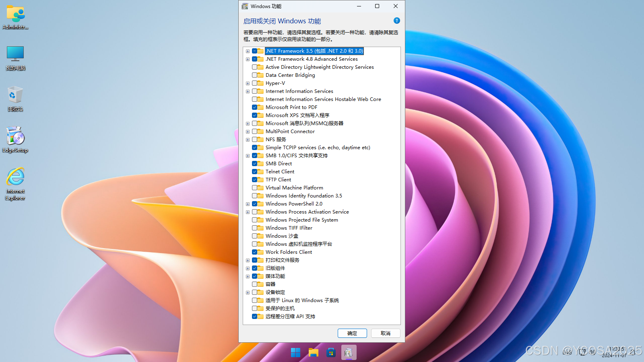
Task: Uncheck the Work Folders Client checkbox
Action: click(254, 252)
